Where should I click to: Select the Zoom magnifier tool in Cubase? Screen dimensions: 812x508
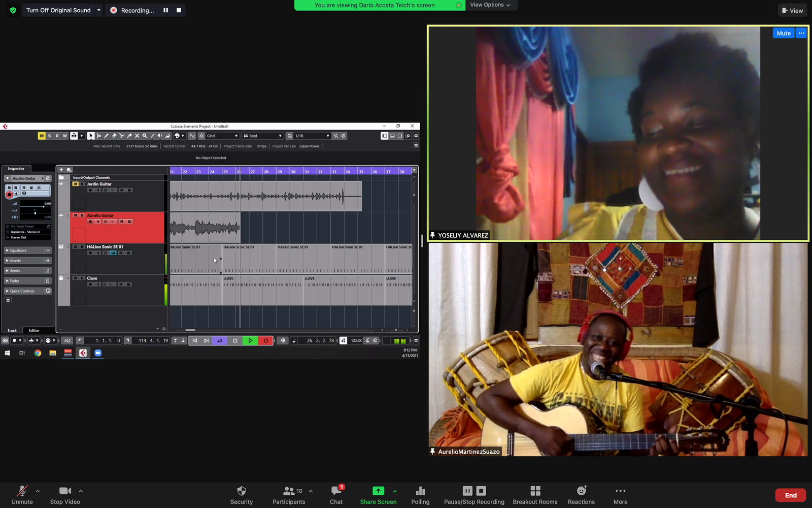(145, 136)
